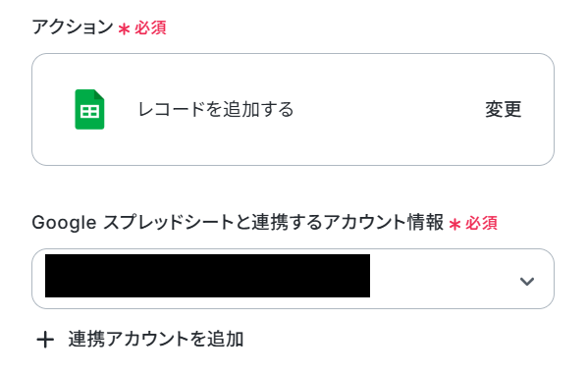The width and height of the screenshot is (588, 373).
Task: Click red asterisk beside アカウント情報 label
Action: coord(454,224)
